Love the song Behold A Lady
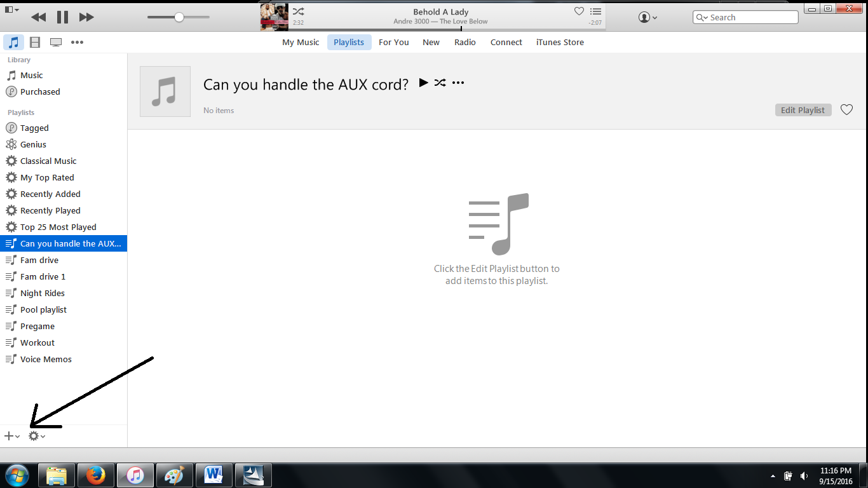868x488 pixels. (x=579, y=11)
